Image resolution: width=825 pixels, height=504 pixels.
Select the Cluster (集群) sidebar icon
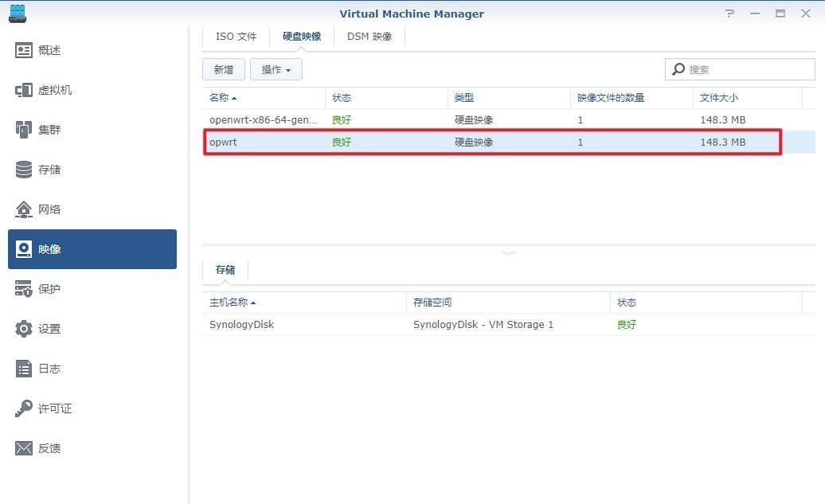(24, 130)
